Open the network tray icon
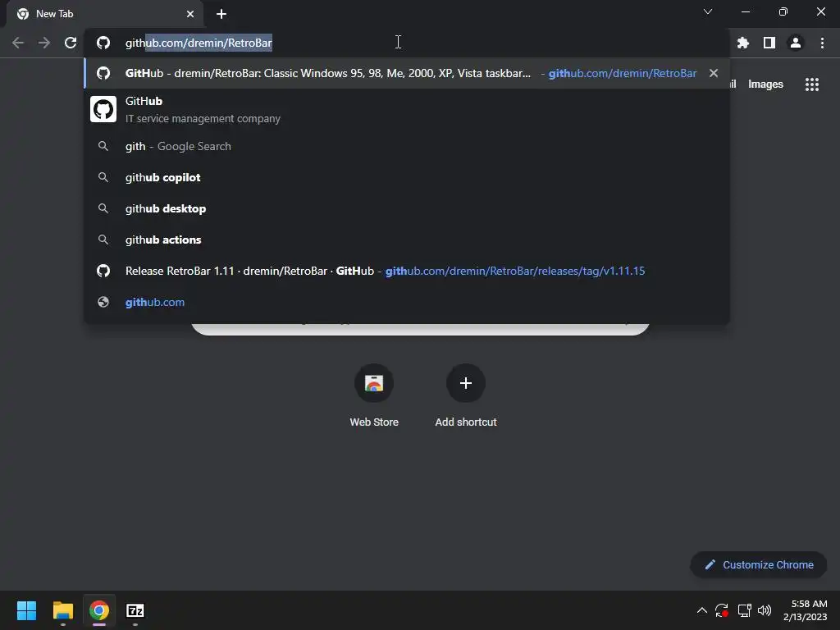 tap(744, 610)
